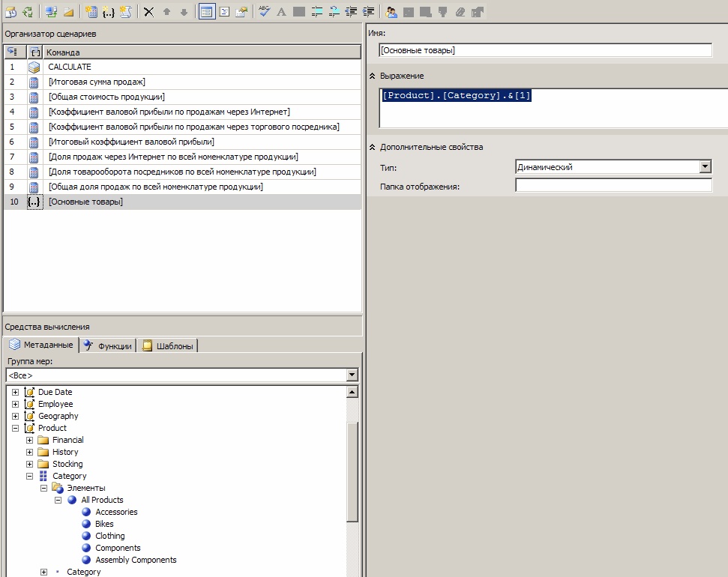Delete the selected calculation
The width and height of the screenshot is (728, 577).
click(148, 12)
